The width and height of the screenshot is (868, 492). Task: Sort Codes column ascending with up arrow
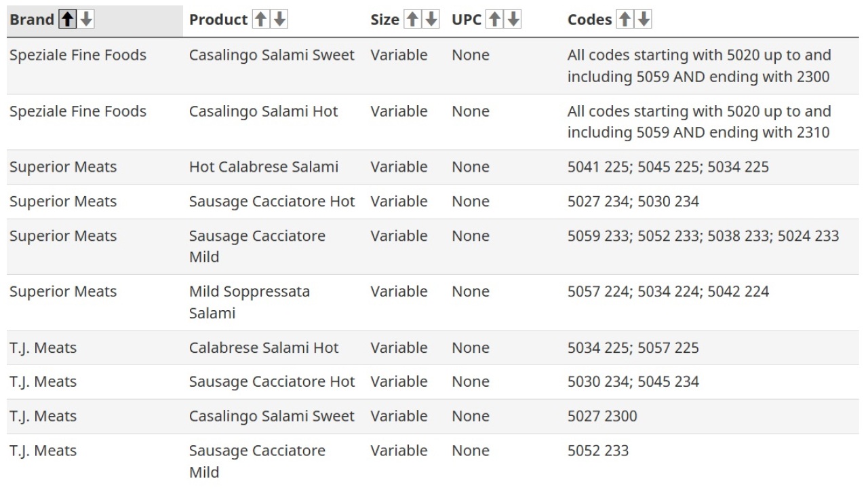coord(625,20)
